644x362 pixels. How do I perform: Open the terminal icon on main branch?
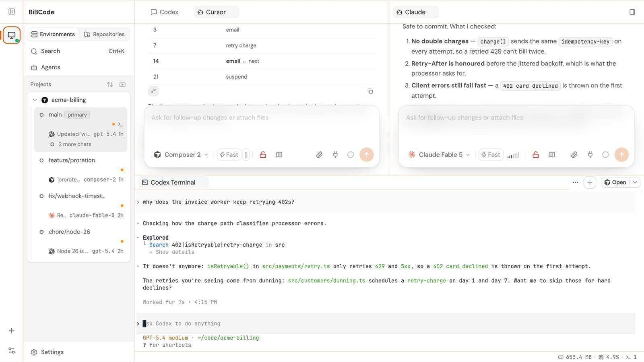(x=120, y=124)
